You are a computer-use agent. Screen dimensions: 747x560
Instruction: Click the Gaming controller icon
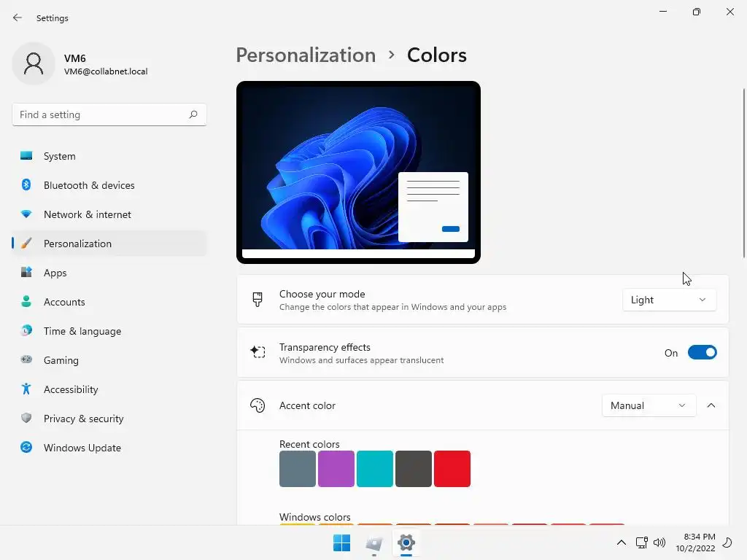coord(26,359)
